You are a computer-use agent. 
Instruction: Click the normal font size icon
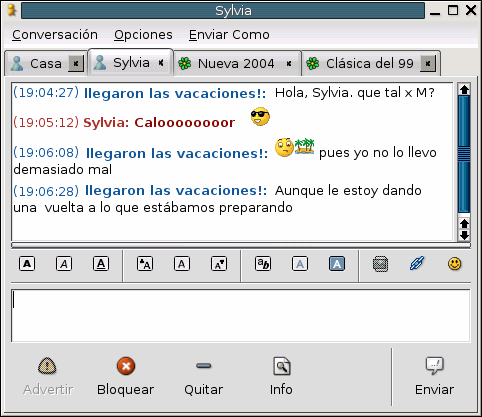[x=182, y=264]
